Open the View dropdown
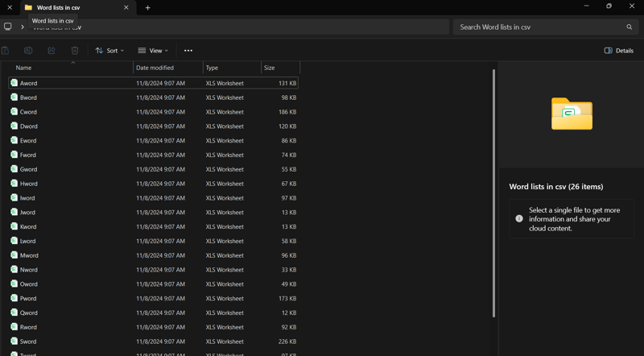The height and width of the screenshot is (356, 644). 153,50
